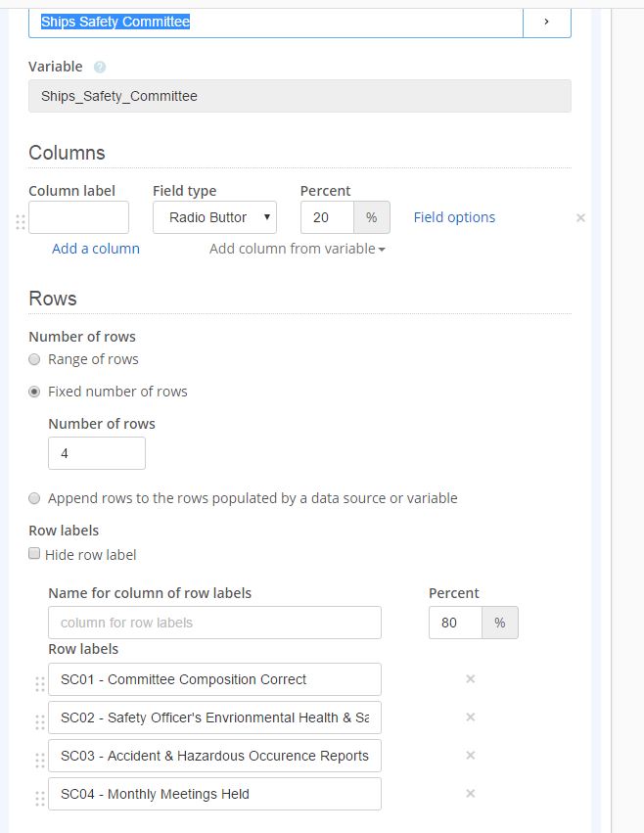Click the arrow button beside Ships Safety Committee

[x=546, y=22]
